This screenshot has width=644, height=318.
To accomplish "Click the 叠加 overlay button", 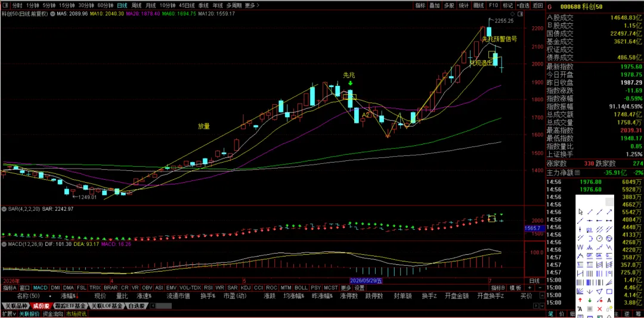I will [x=435, y=5].
